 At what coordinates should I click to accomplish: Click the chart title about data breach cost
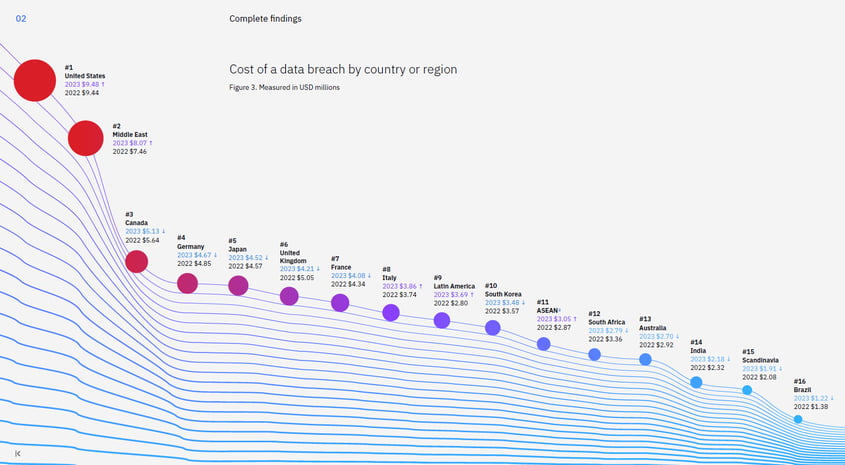pos(343,70)
